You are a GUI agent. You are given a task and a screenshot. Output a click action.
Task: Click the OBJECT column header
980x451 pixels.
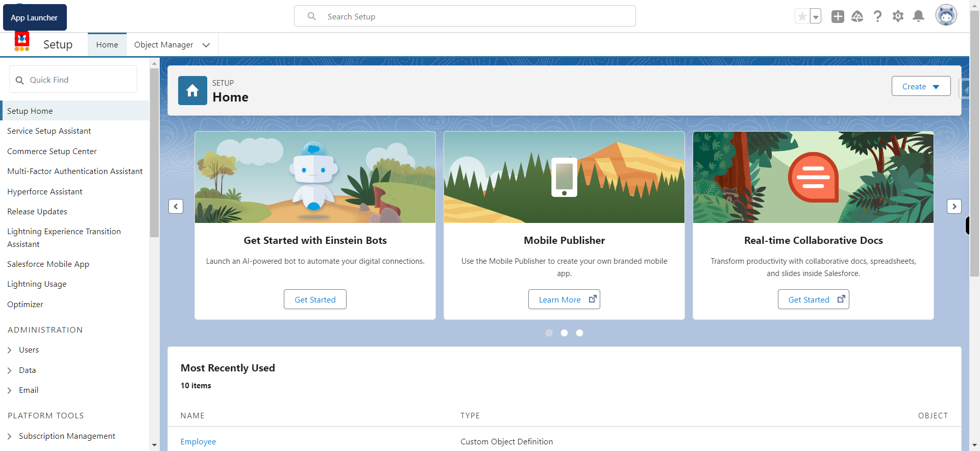933,416
